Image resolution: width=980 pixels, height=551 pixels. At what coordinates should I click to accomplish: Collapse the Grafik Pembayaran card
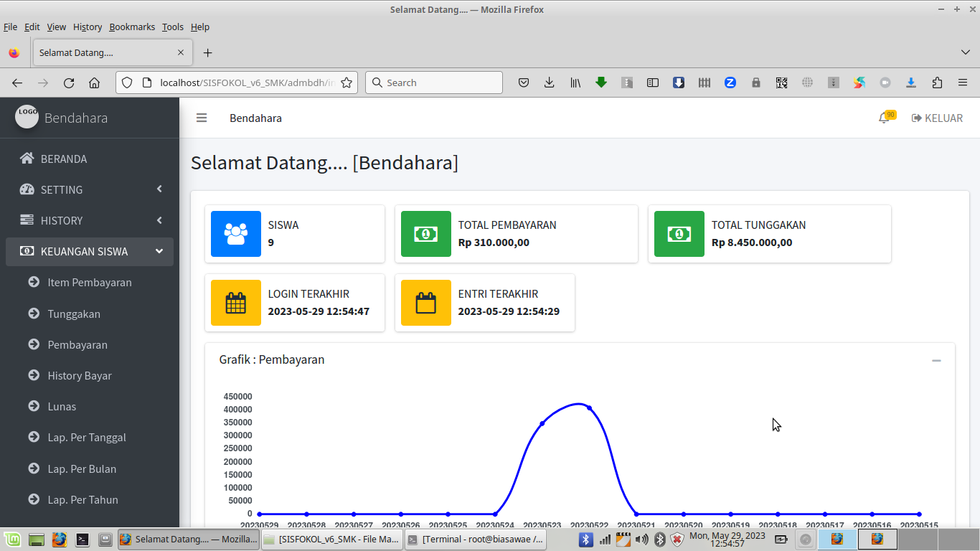click(936, 360)
